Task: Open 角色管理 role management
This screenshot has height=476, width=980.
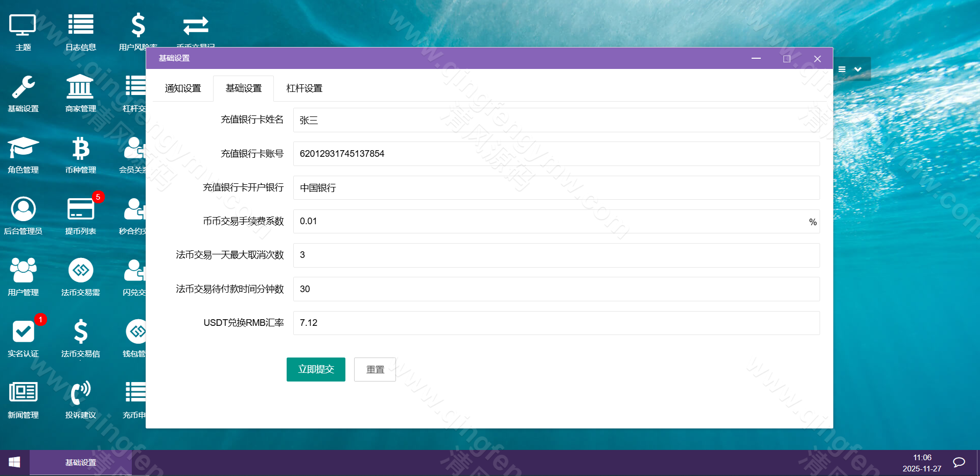Action: click(22, 153)
